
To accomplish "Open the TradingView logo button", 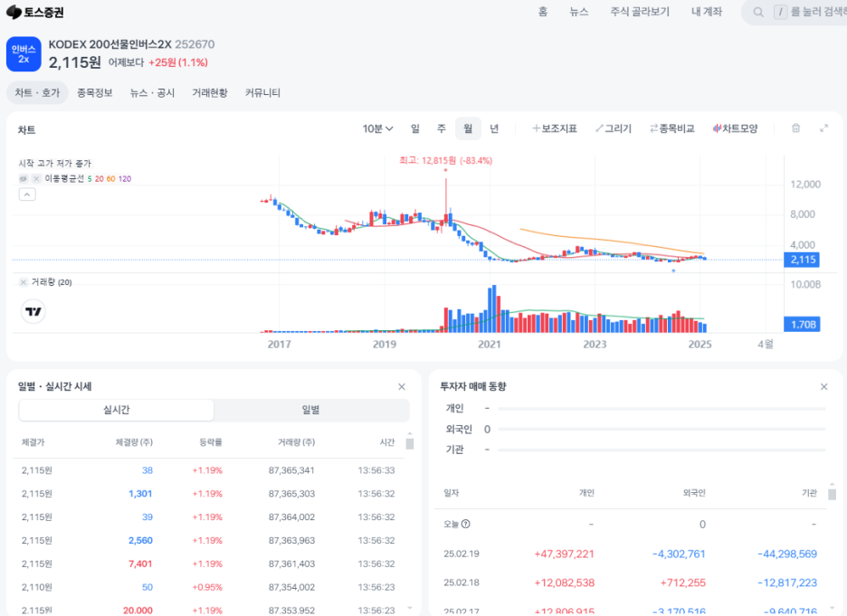I will click(33, 311).
